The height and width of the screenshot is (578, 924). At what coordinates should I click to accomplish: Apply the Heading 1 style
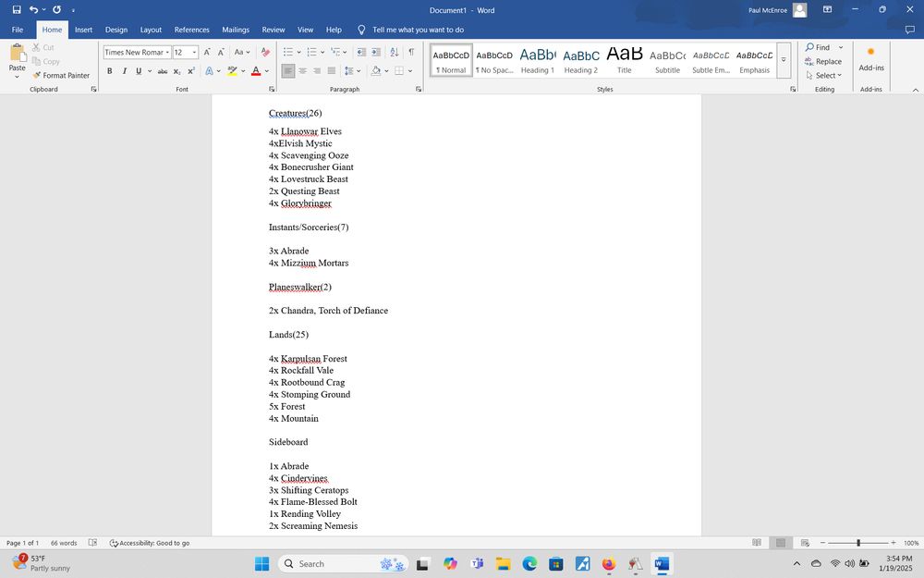[x=538, y=61]
